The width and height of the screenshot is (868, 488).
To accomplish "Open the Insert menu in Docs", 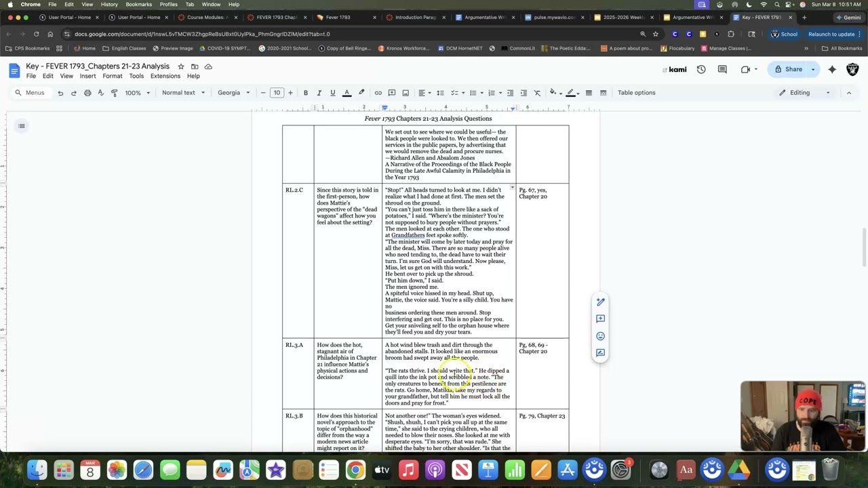I will coord(87,76).
